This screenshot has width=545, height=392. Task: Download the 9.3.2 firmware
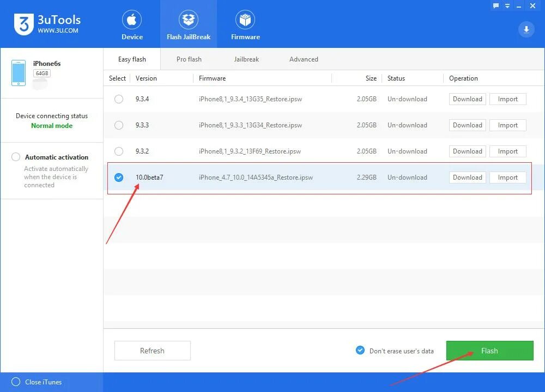click(467, 151)
